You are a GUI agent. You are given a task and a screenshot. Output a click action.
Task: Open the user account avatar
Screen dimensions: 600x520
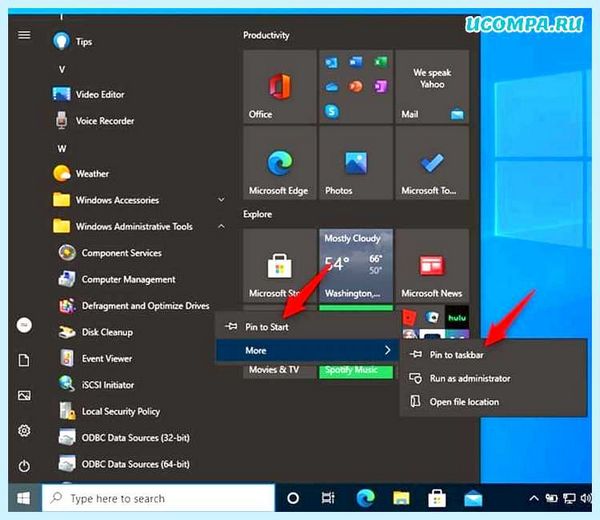pyautogui.click(x=24, y=325)
